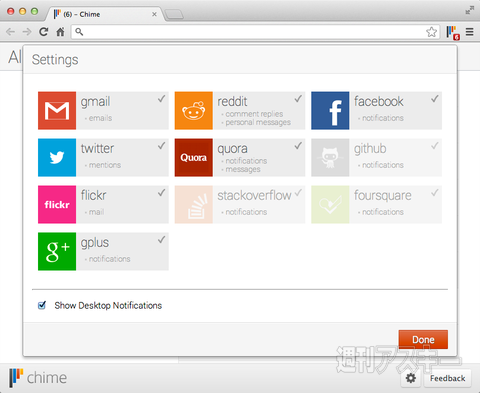
Task: Go back in browser history
Action: [x=11, y=32]
